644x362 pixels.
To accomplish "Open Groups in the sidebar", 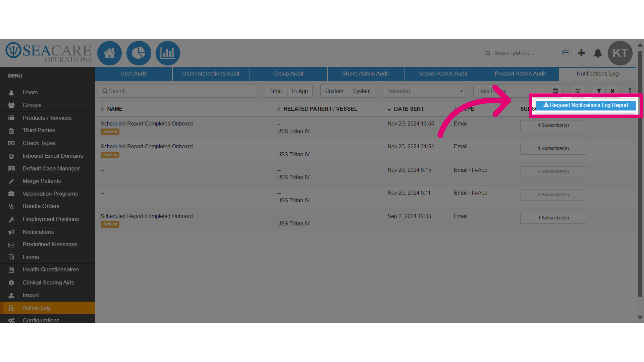I will pyautogui.click(x=47, y=105).
